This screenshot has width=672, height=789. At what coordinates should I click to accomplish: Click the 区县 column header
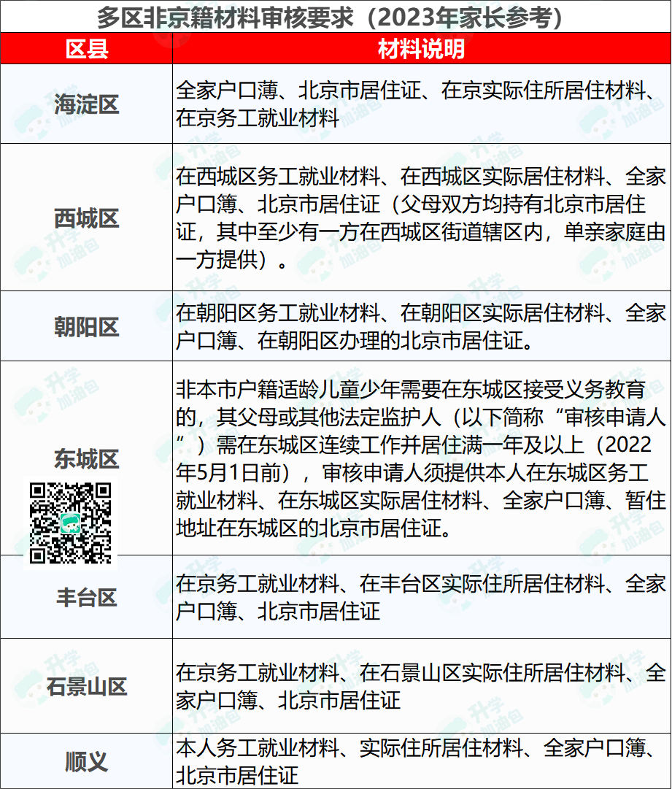[x=87, y=49]
